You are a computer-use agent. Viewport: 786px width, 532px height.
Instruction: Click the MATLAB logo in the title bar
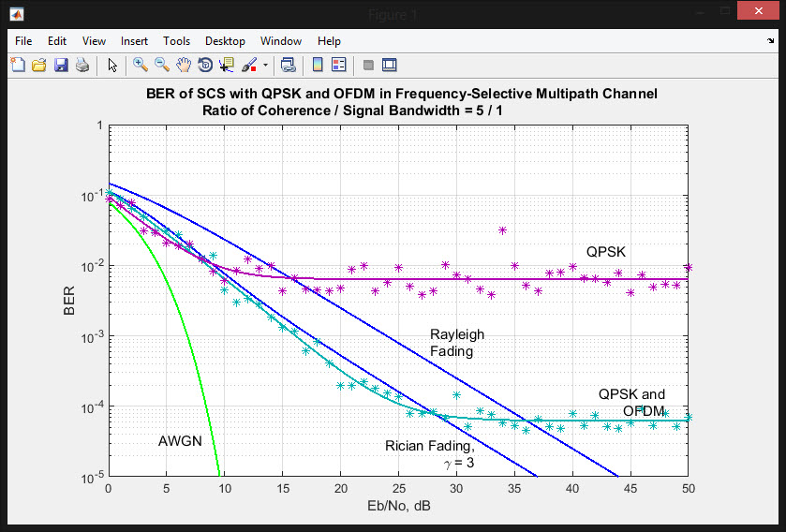coord(17,15)
